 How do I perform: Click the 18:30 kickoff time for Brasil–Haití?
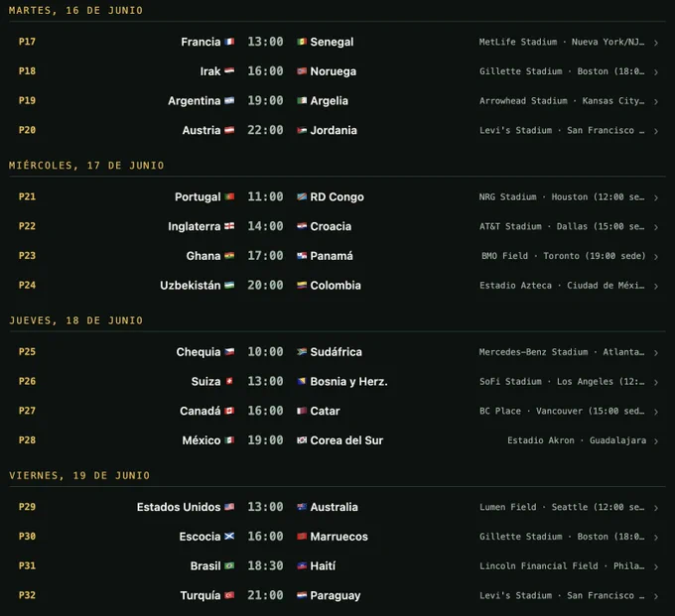[265, 565]
